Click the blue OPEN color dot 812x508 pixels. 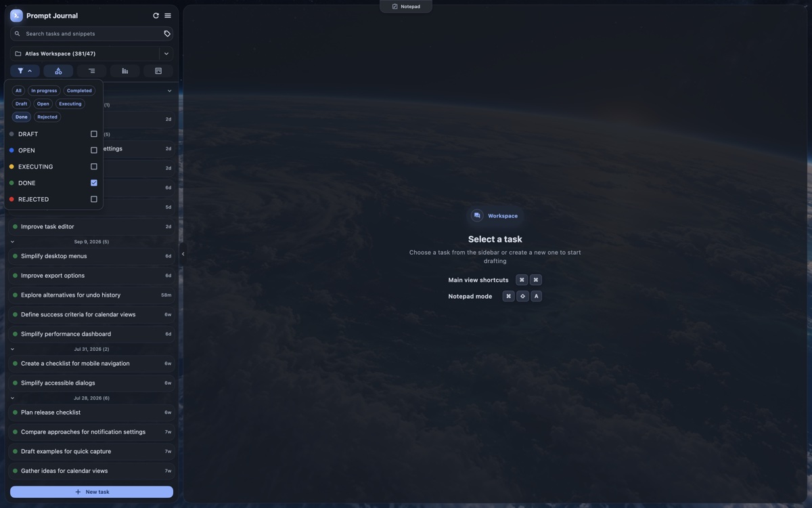12,150
